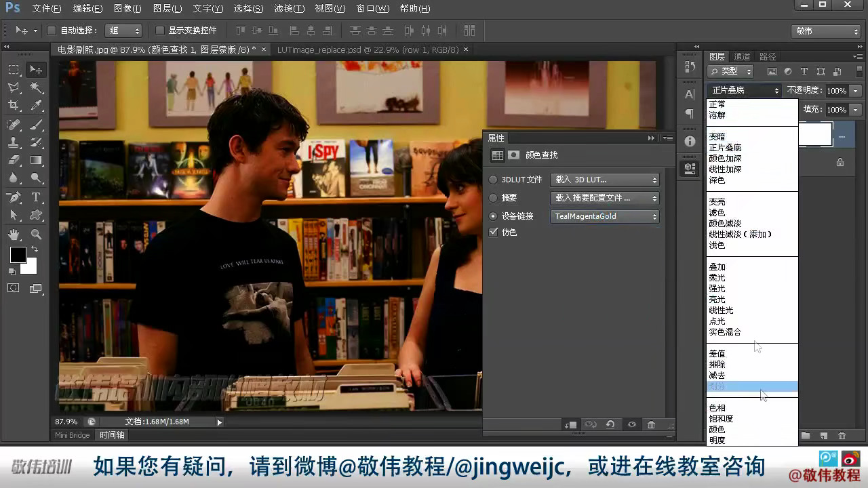
Task: Select the Spot Healing Brush tool
Action: click(x=14, y=125)
